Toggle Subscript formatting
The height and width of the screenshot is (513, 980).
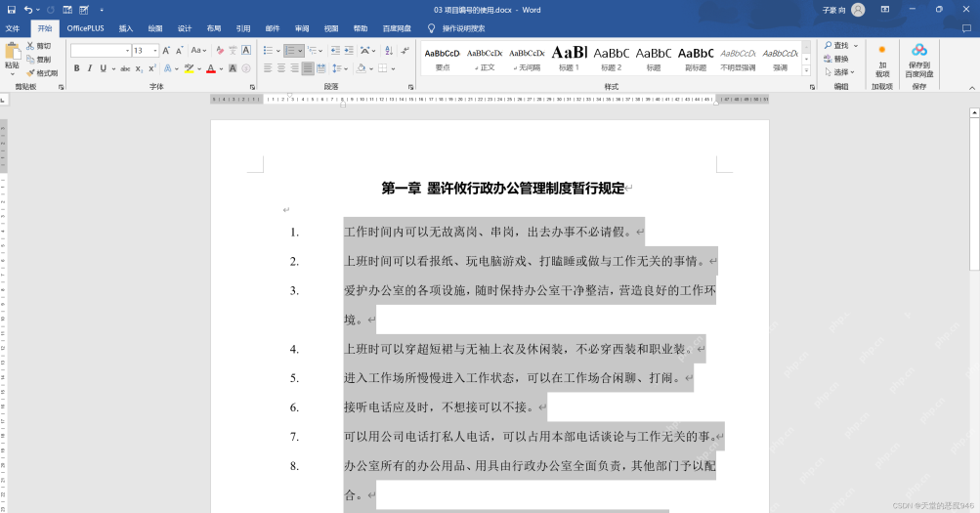pos(139,68)
